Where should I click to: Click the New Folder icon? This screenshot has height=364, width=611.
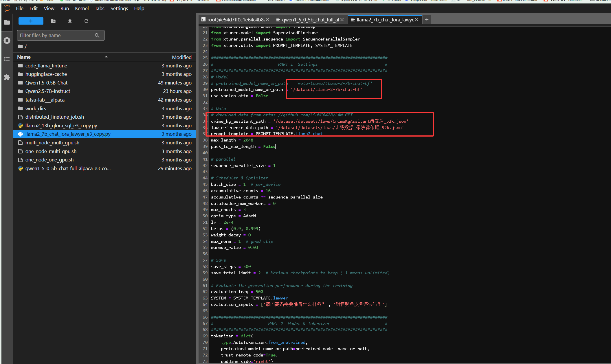pos(53,21)
